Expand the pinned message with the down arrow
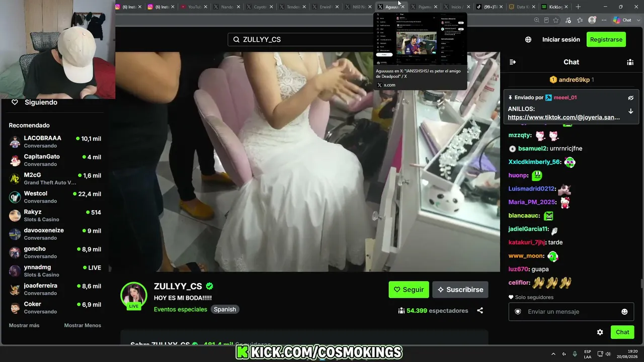Viewport: 644px width, 362px height. (631, 111)
